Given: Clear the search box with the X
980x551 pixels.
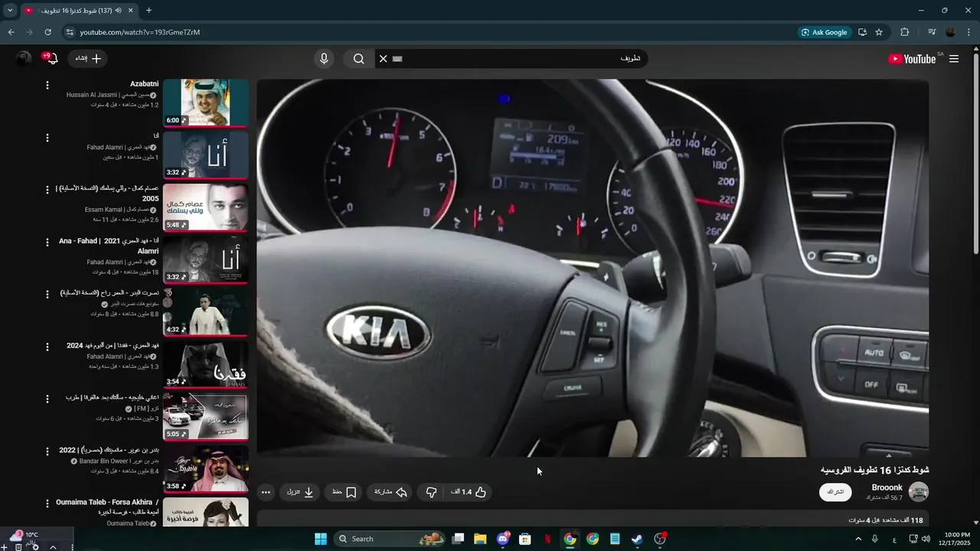Looking at the screenshot, I should tap(384, 59).
